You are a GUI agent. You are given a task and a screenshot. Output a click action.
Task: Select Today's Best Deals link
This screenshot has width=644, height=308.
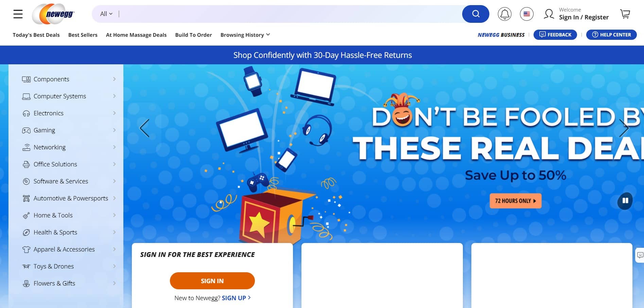(x=36, y=35)
